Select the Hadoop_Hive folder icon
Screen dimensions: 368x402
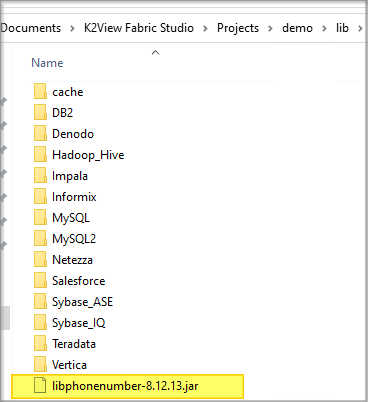click(x=40, y=155)
